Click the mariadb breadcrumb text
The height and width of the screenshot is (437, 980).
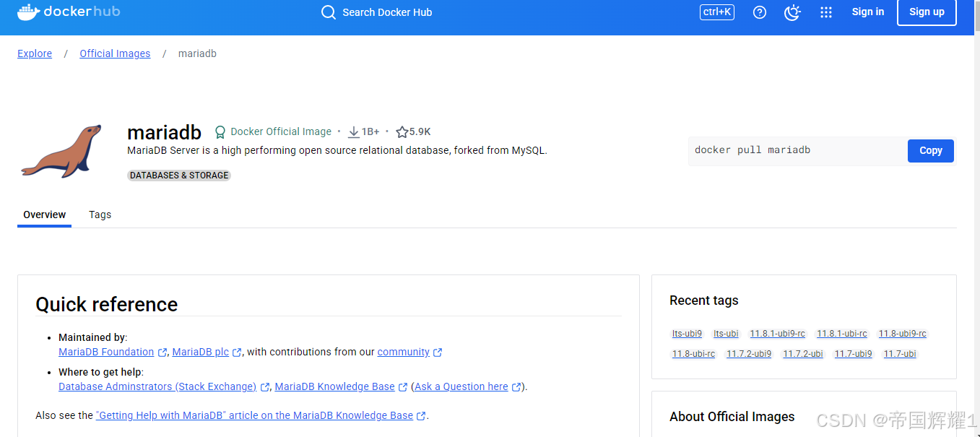[x=197, y=53]
